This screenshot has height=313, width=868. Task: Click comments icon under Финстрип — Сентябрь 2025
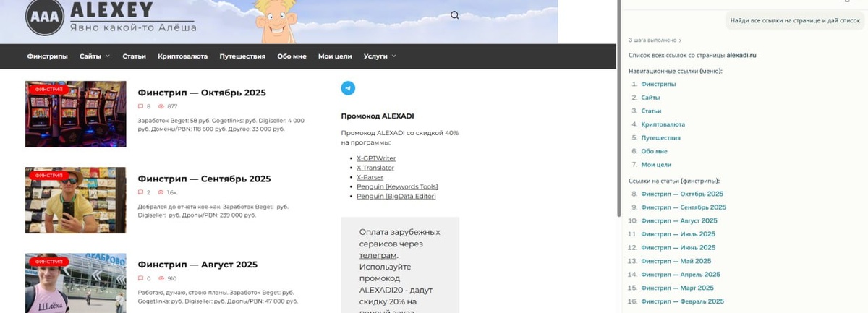point(140,192)
